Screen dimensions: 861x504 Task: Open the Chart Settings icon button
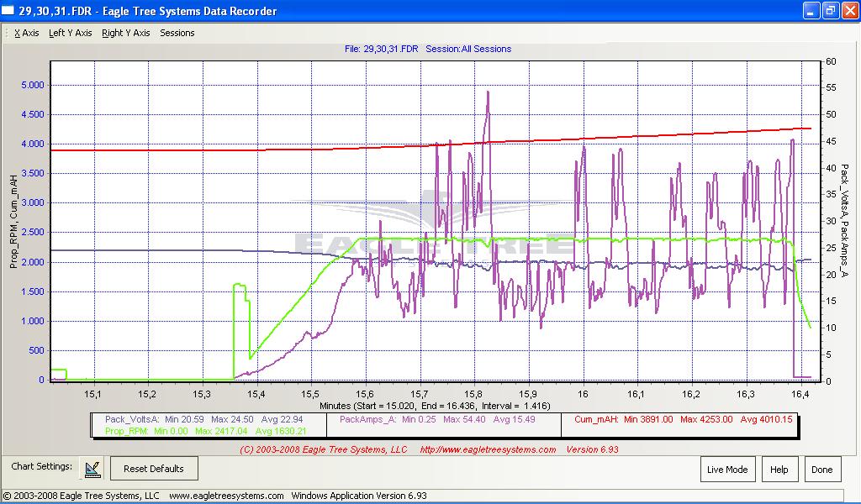(x=93, y=468)
